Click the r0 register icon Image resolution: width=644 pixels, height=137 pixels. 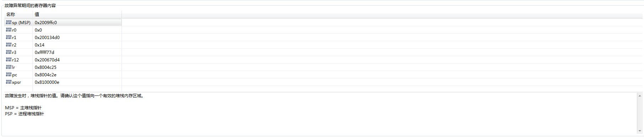point(9,30)
